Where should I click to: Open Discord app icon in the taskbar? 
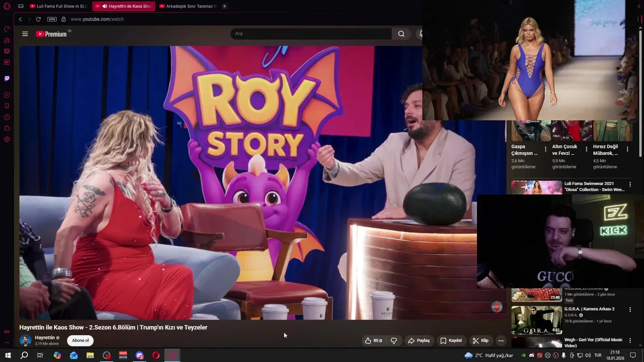pos(140,355)
